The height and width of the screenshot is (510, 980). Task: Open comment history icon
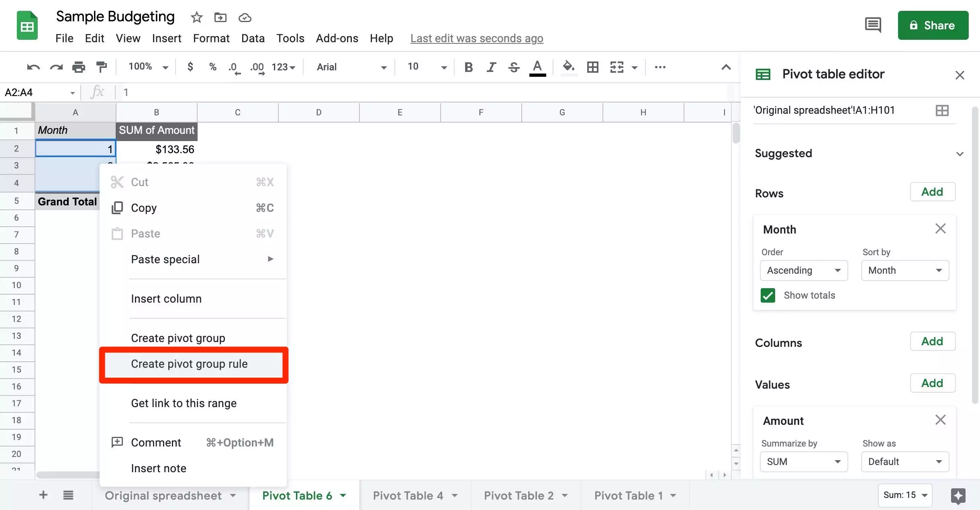(872, 25)
